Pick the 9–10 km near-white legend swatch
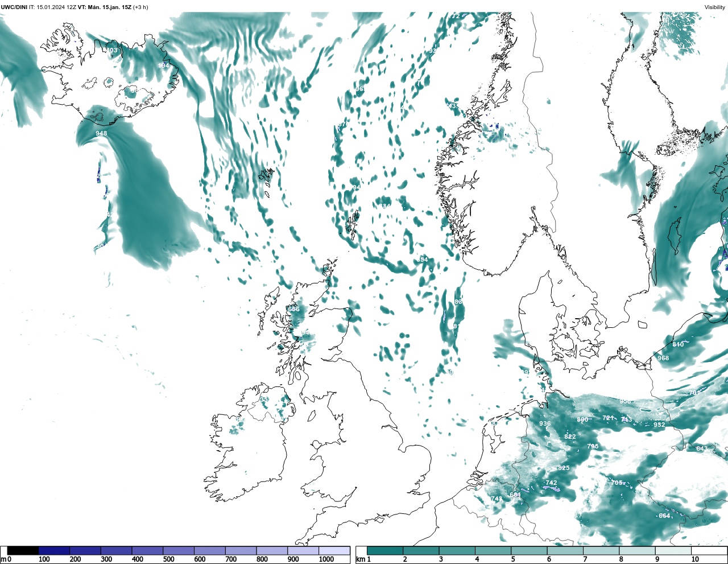This screenshot has width=728, height=564. pyautogui.click(x=673, y=551)
